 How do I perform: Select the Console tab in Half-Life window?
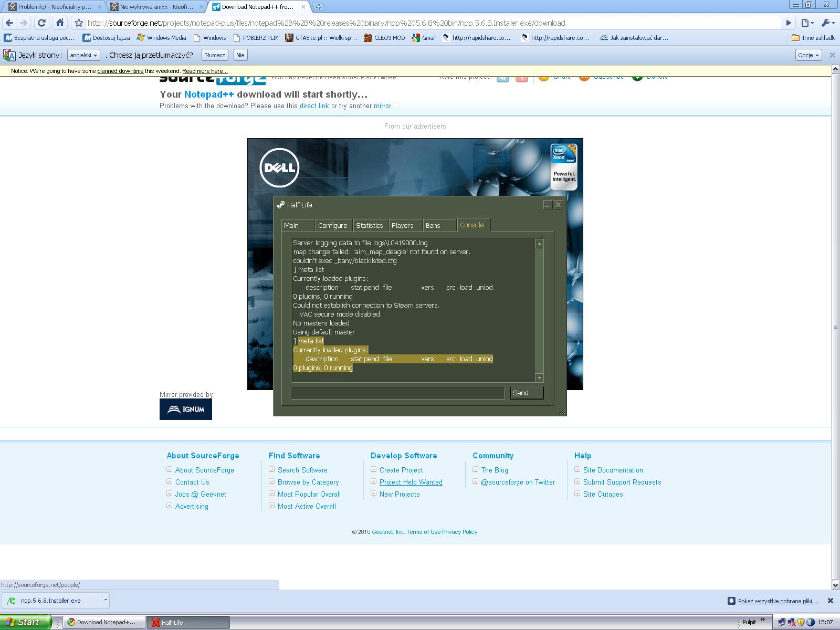click(474, 225)
